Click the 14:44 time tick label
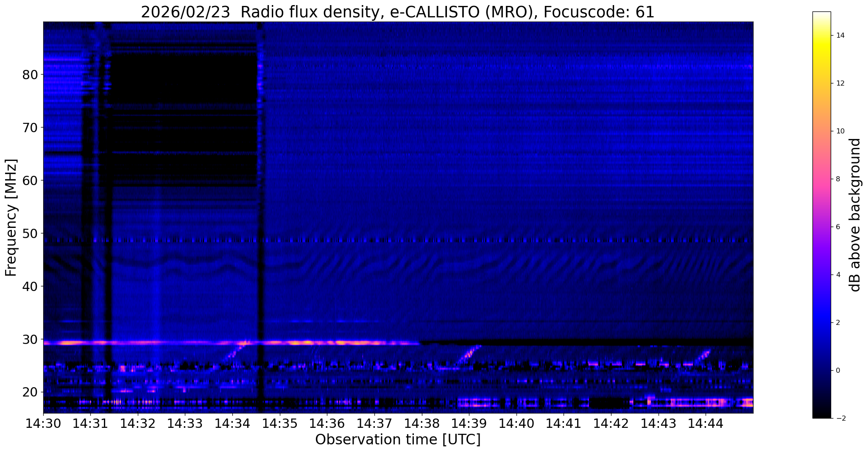The height and width of the screenshot is (452, 868). [x=706, y=423]
